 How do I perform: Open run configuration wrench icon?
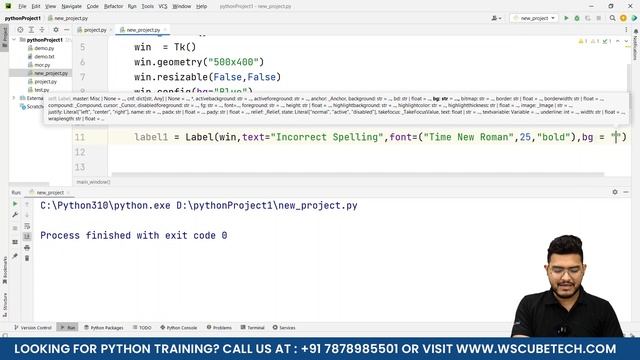click(15, 215)
